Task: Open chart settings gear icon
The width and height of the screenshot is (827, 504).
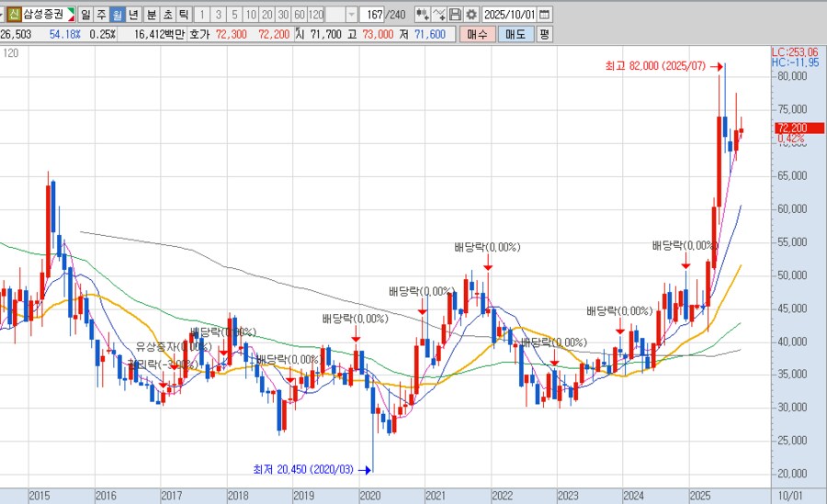Action: [471, 15]
